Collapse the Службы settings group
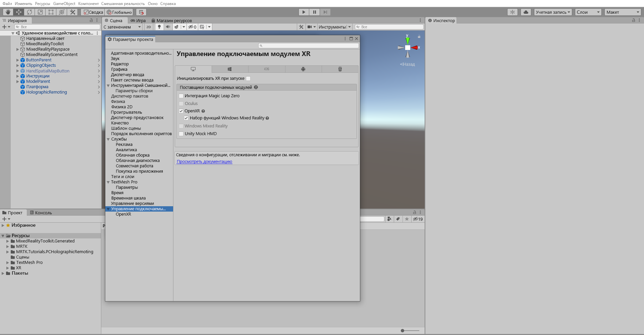Screen dimensions: 644x335 108,139
